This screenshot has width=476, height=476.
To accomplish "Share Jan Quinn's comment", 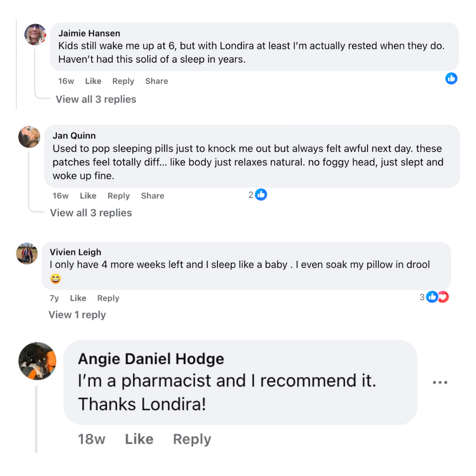I will tap(152, 196).
